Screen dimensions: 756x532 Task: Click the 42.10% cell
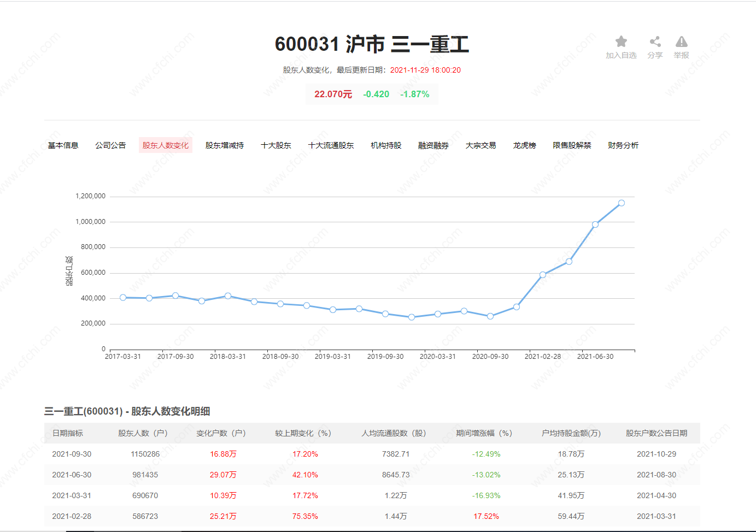[305, 475]
